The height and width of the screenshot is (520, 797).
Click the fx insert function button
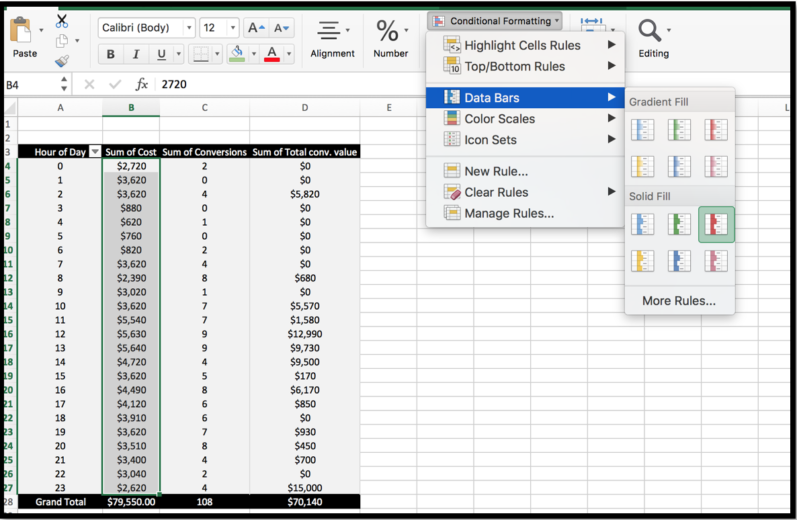click(x=141, y=84)
